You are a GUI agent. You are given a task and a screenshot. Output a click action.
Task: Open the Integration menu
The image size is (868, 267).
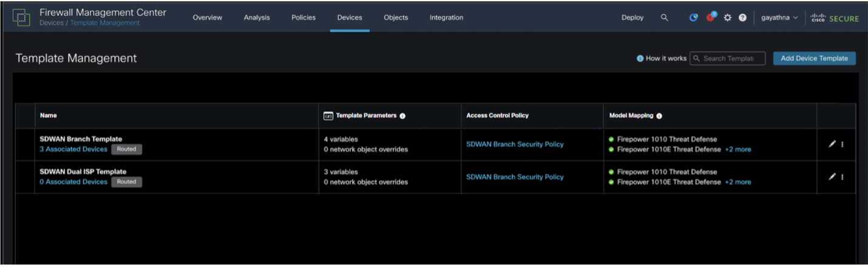pyautogui.click(x=446, y=18)
